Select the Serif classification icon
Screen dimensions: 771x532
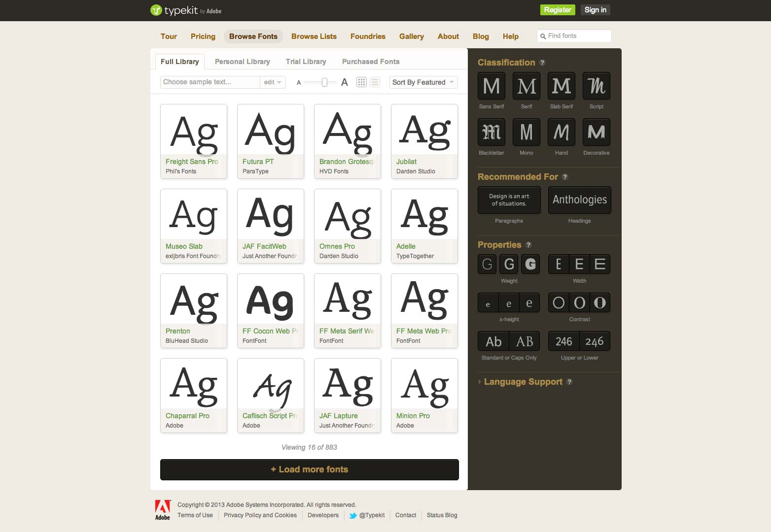coord(526,86)
